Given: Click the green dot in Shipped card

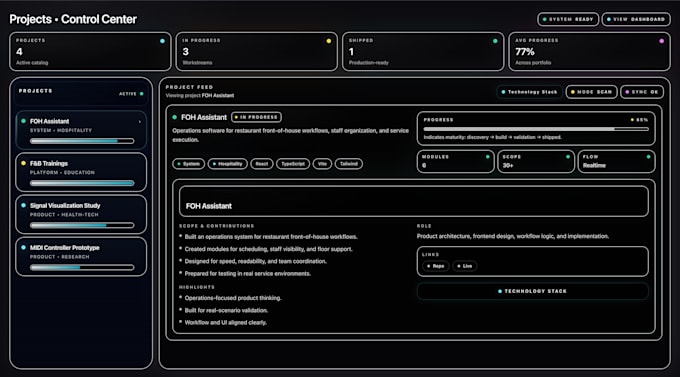Looking at the screenshot, I should click(495, 41).
